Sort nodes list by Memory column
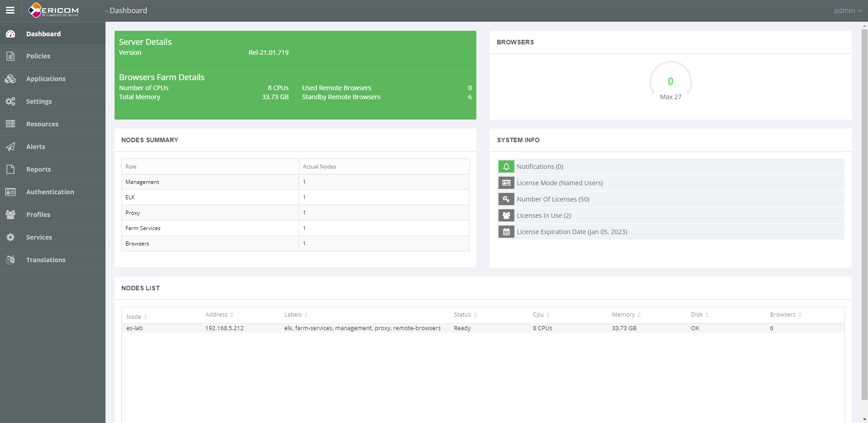The width and height of the screenshot is (868, 423). pyautogui.click(x=626, y=315)
